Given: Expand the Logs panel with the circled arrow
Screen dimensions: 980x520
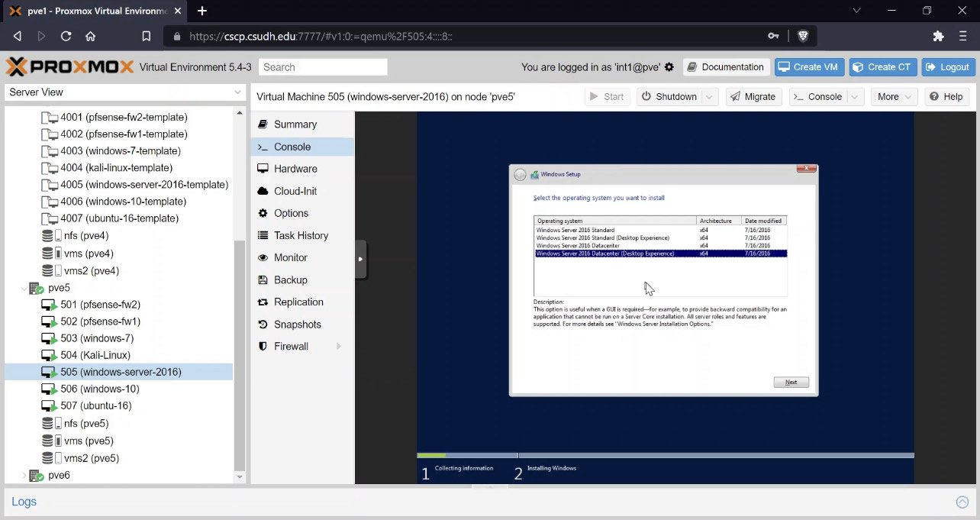Looking at the screenshot, I should (962, 502).
